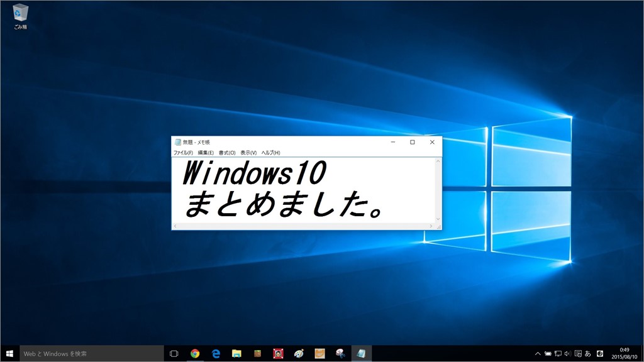Open the 表示(V) view menu

click(248, 153)
